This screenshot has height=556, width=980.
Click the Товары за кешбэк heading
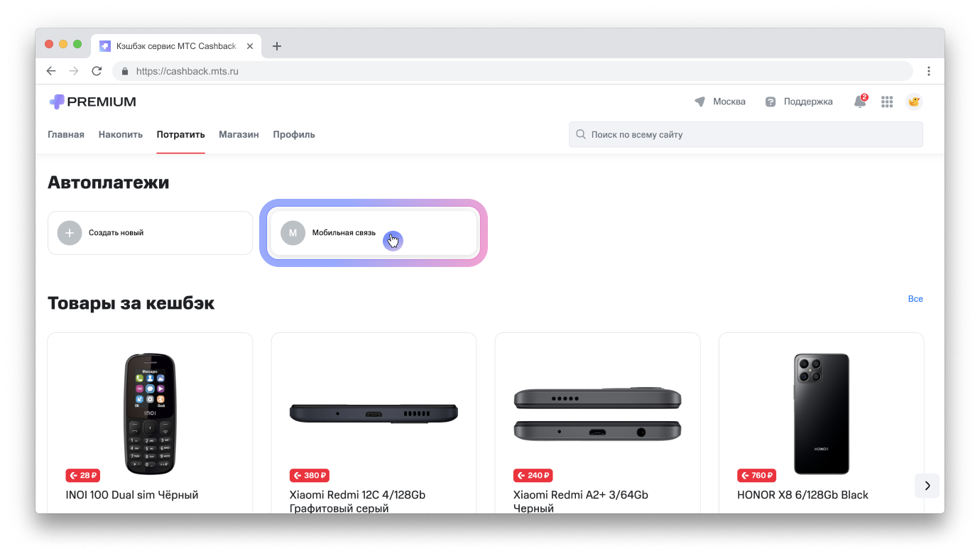tap(131, 303)
